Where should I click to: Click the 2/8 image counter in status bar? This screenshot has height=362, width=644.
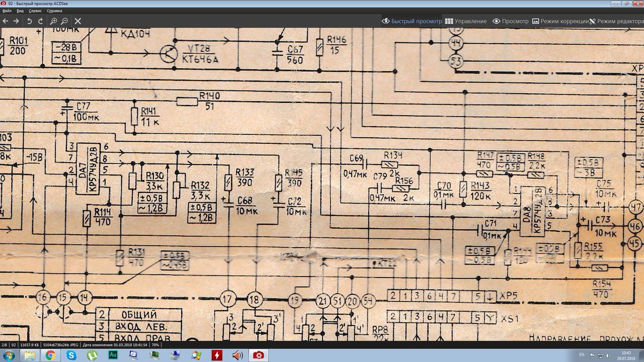4,345
